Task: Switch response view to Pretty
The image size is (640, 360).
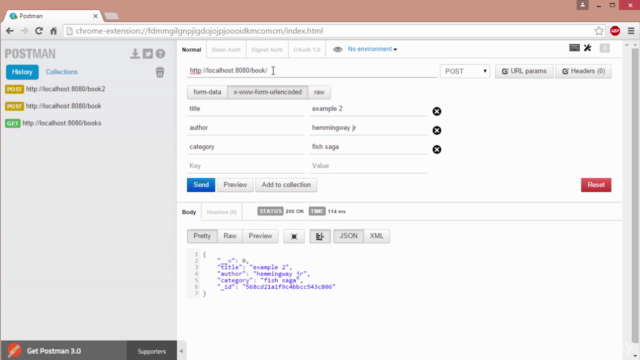Action: (202, 236)
